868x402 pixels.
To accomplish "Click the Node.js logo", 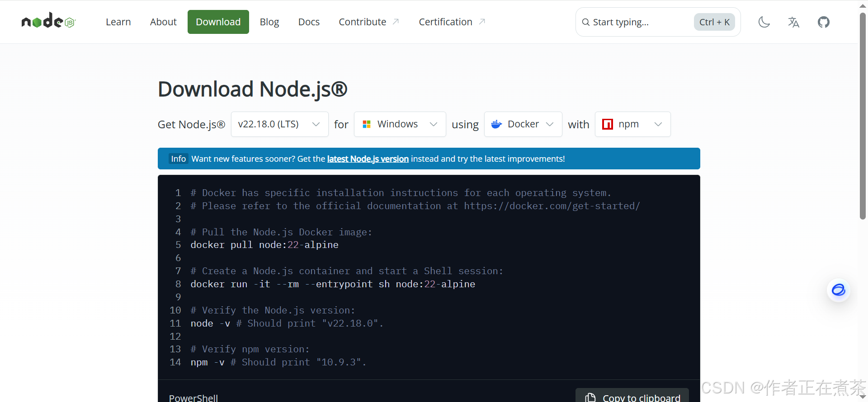I will pos(48,21).
